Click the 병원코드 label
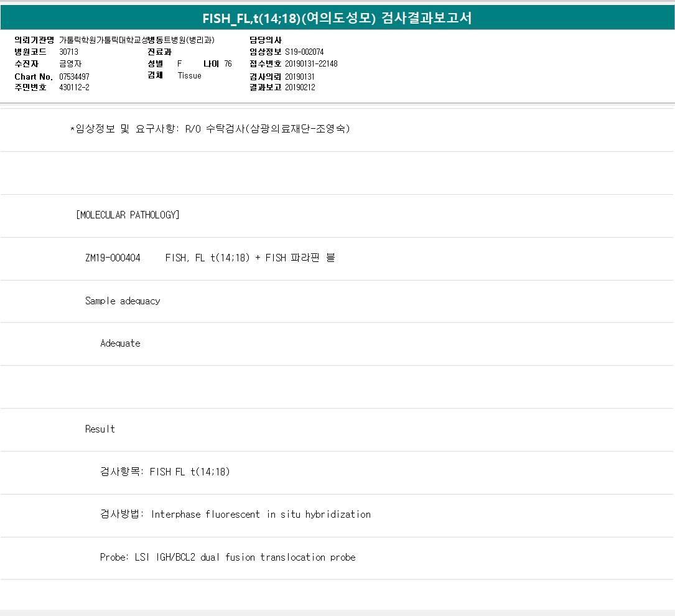675x616 pixels. tap(30, 52)
